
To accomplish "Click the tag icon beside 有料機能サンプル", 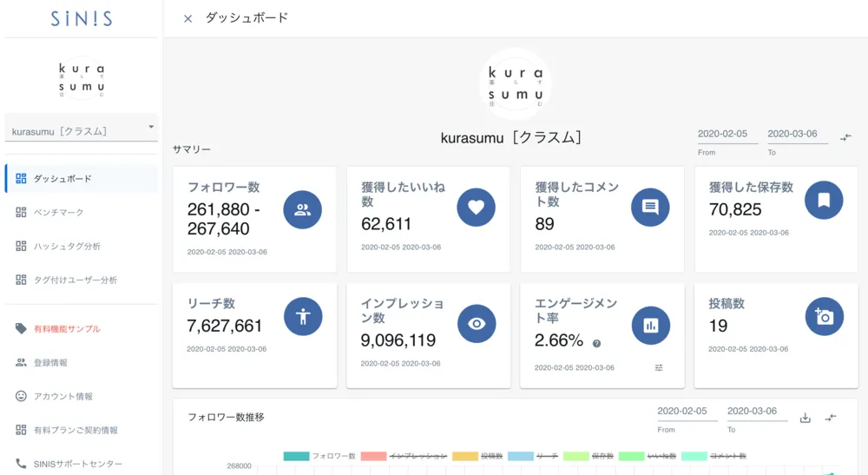I will pos(21,328).
